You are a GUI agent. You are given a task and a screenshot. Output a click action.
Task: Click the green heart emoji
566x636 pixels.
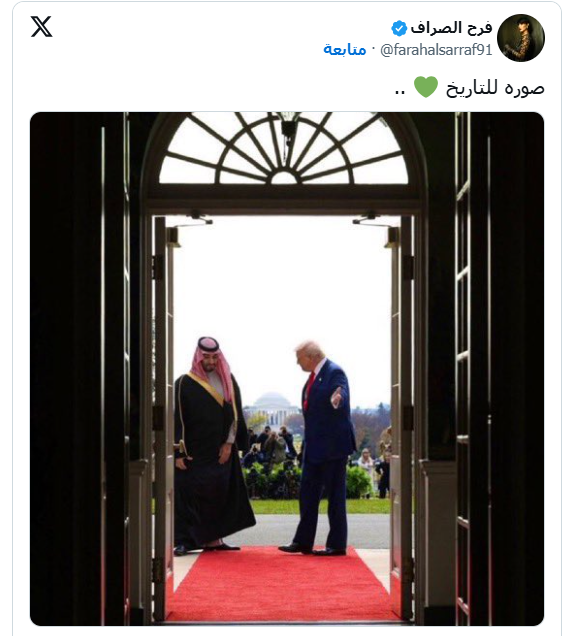point(426,87)
